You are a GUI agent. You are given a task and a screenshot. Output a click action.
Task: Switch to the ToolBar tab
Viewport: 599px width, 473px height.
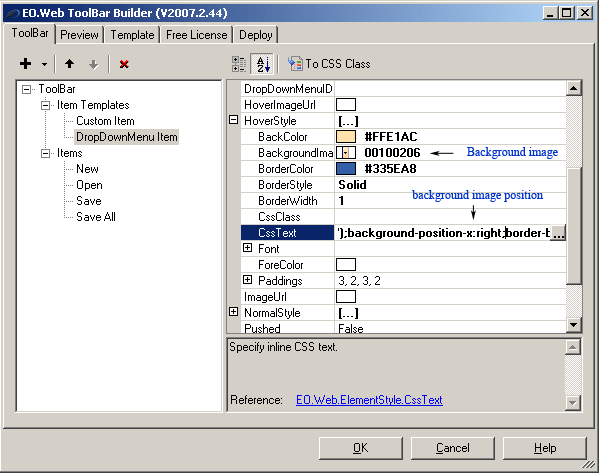30,33
